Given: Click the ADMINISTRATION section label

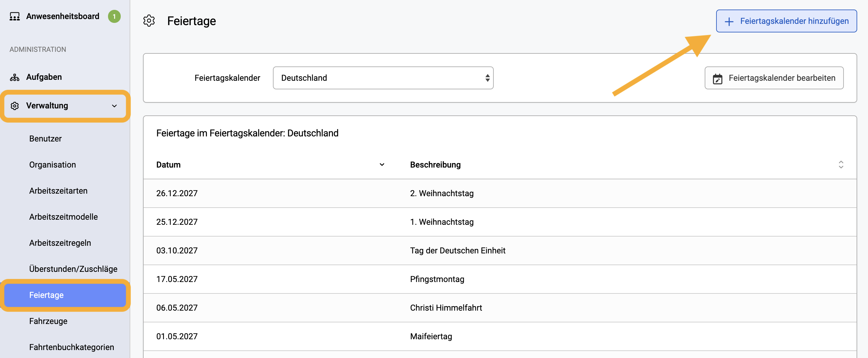Looking at the screenshot, I should coord(38,49).
